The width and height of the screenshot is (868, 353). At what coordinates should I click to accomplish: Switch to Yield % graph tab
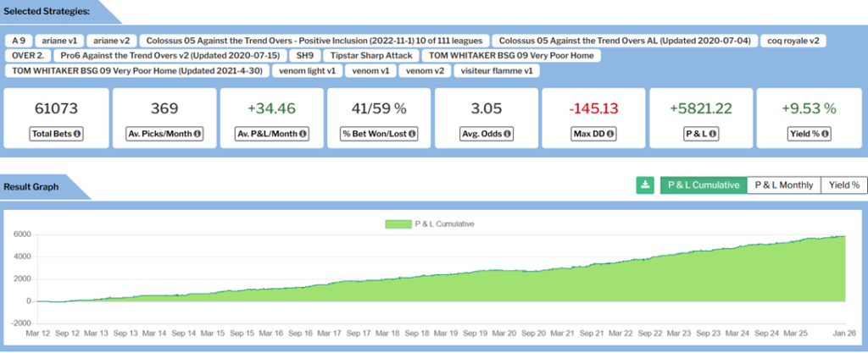click(x=843, y=185)
